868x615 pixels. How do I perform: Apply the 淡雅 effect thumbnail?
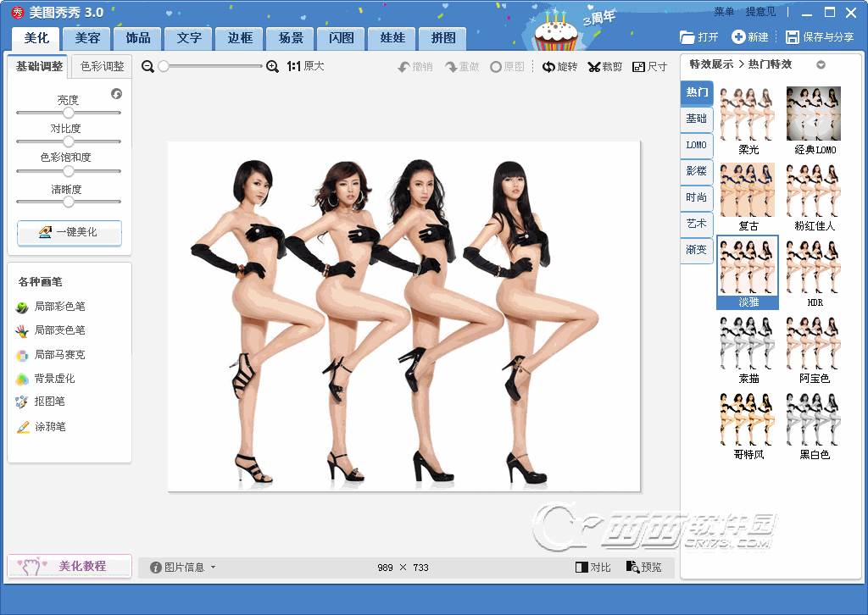point(748,273)
